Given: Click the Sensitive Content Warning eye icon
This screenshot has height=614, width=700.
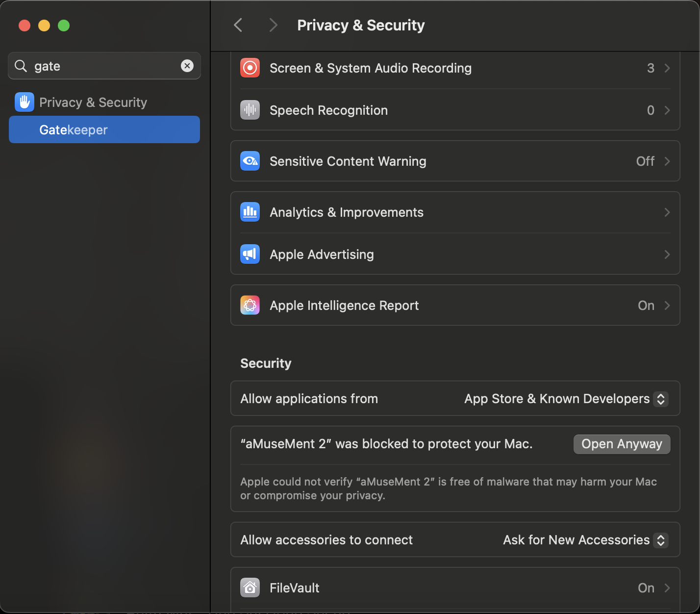Looking at the screenshot, I should (250, 161).
